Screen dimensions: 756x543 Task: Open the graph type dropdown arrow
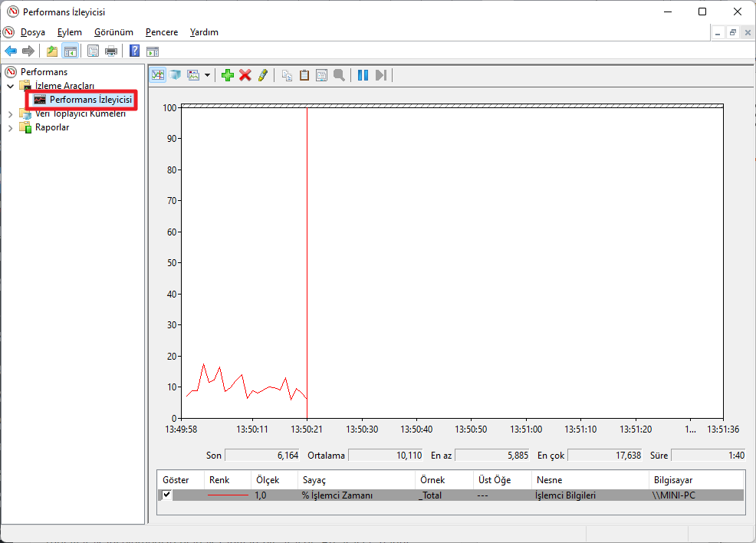coord(207,75)
